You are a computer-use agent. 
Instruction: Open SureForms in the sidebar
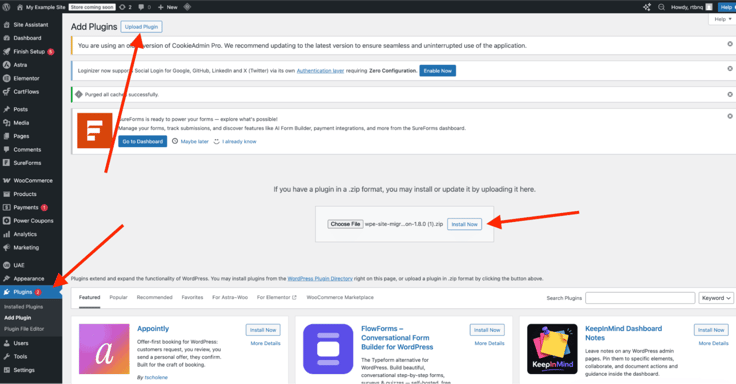tap(27, 163)
